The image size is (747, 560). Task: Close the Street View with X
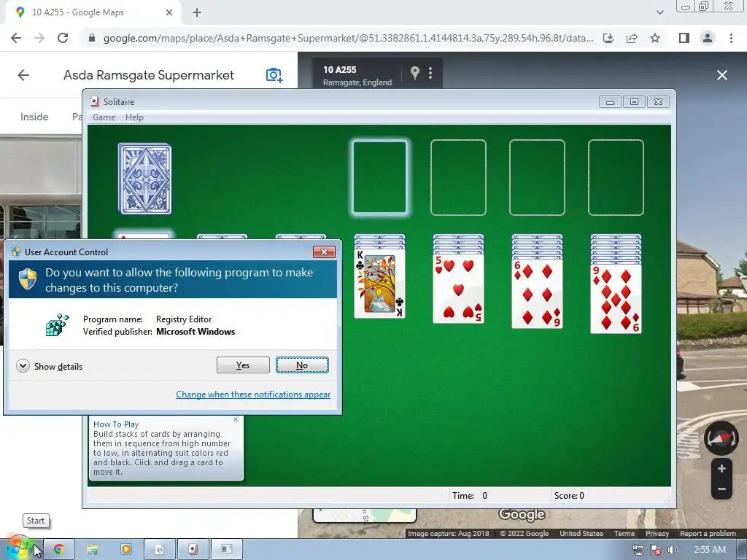coord(722,75)
